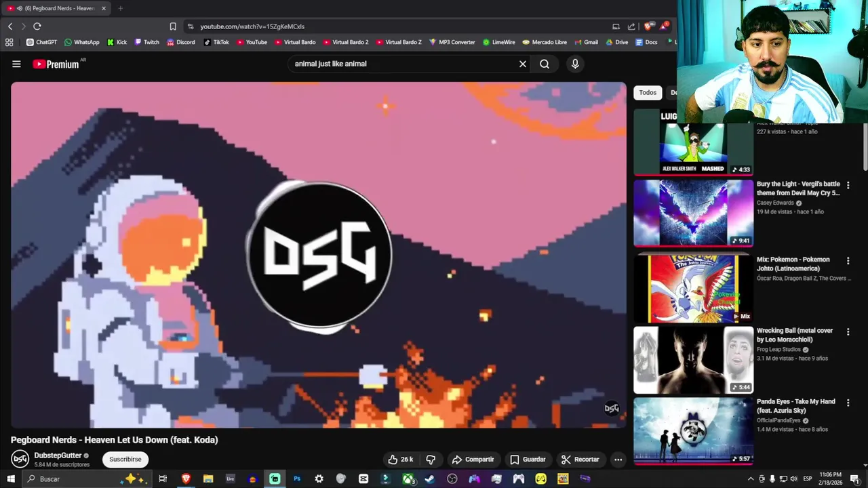Reload the page with refresh icon
Viewport: 868px width, 488px height.
37,26
